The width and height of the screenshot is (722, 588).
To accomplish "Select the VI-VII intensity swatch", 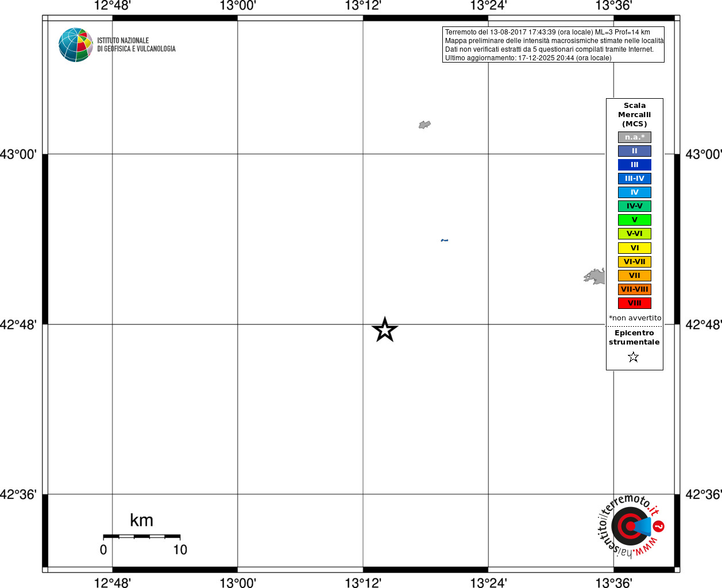I will [635, 262].
